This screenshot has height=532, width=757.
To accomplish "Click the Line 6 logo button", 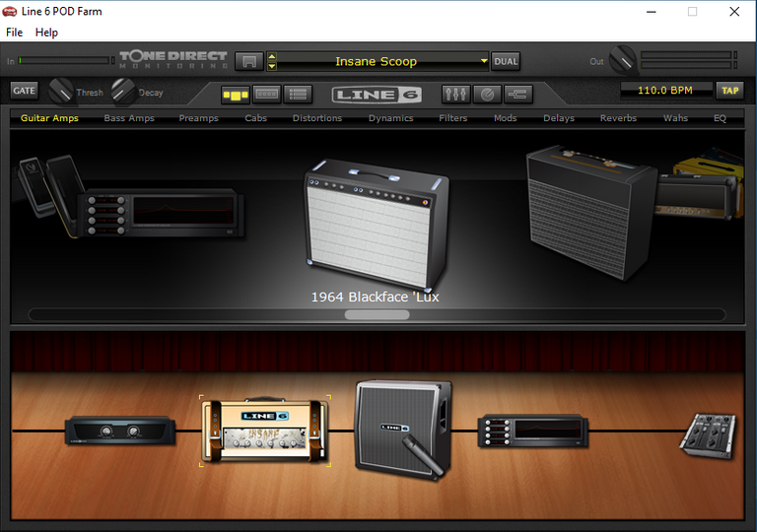I will pyautogui.click(x=377, y=95).
